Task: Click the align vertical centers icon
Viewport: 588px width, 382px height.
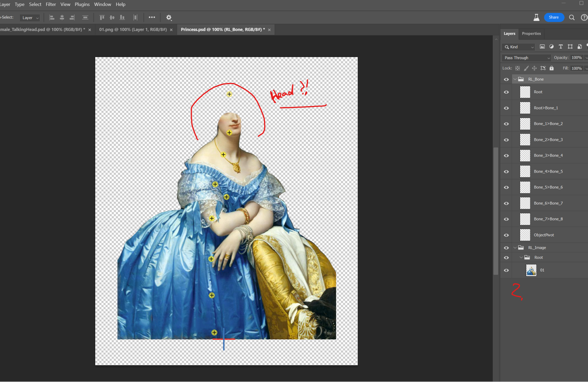Action: click(112, 18)
